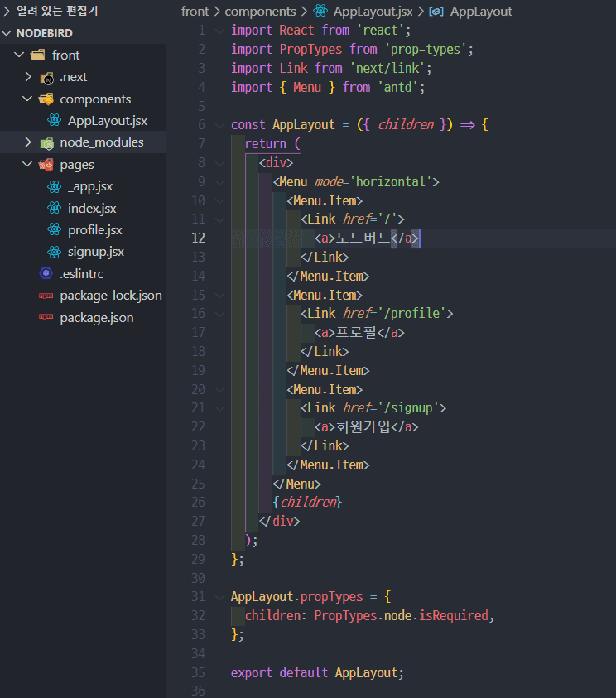The height and width of the screenshot is (698, 616).
Task: Click line number 12 in the gutter
Action: tap(199, 238)
